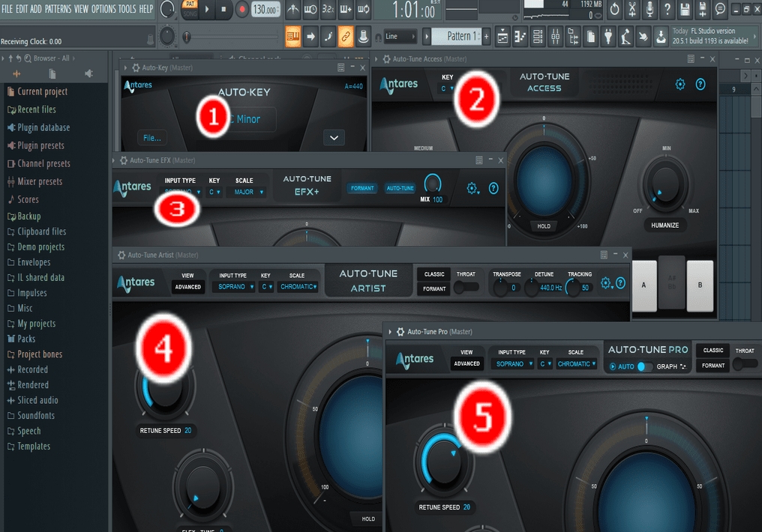Open the FILE menu
The height and width of the screenshot is (532, 762).
coord(7,9)
